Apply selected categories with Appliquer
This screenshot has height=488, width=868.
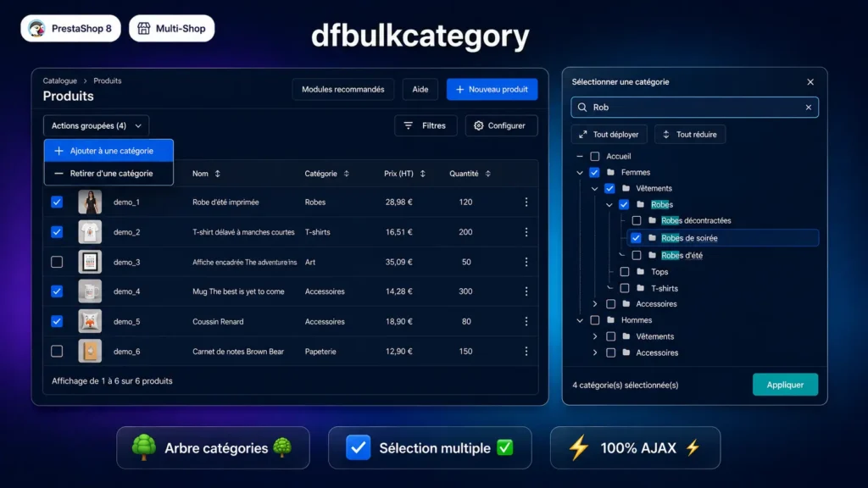pyautogui.click(x=785, y=385)
